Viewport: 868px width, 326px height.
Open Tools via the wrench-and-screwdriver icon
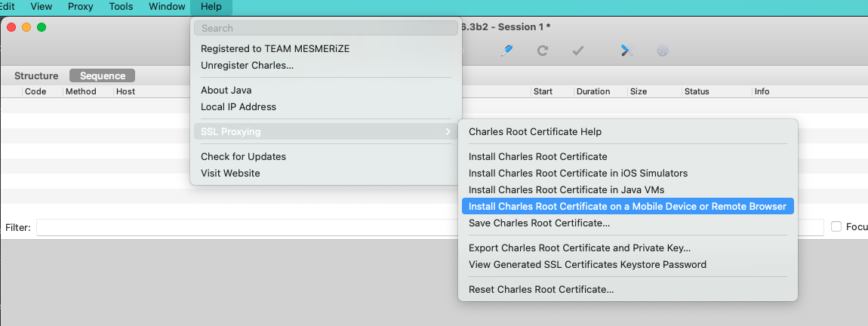tap(626, 51)
